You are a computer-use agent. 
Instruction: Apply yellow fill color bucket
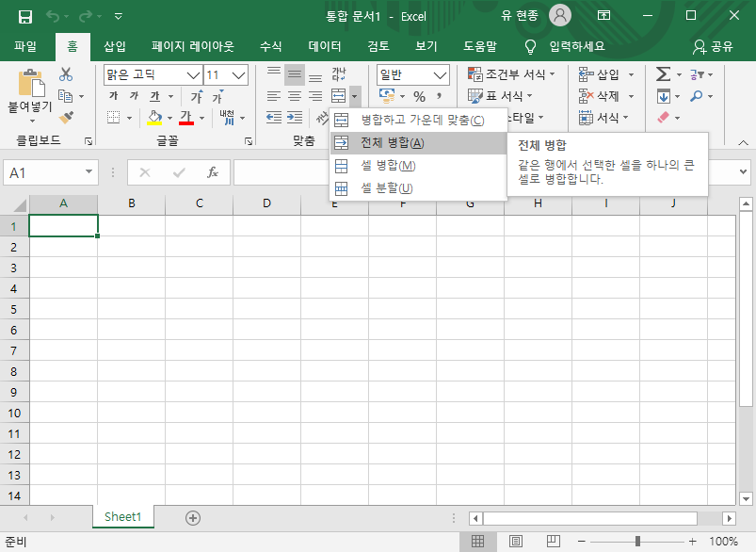(x=154, y=117)
